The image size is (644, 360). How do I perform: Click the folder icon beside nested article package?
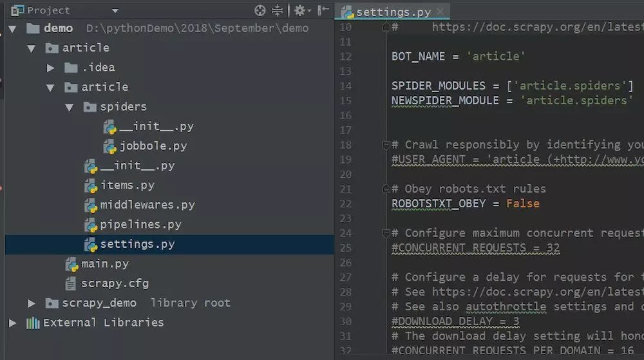[71, 88]
